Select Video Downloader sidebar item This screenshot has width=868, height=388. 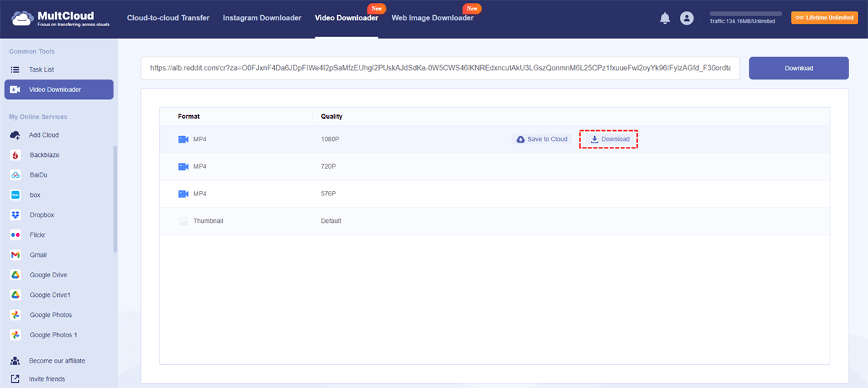pyautogui.click(x=59, y=90)
